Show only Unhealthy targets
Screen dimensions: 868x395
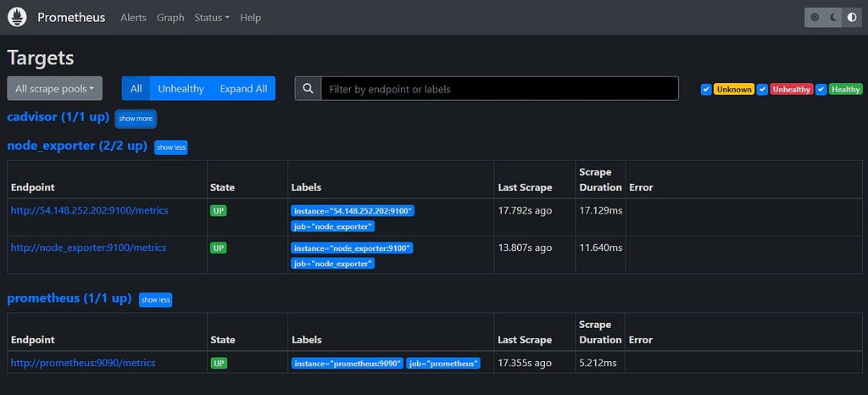coord(181,88)
